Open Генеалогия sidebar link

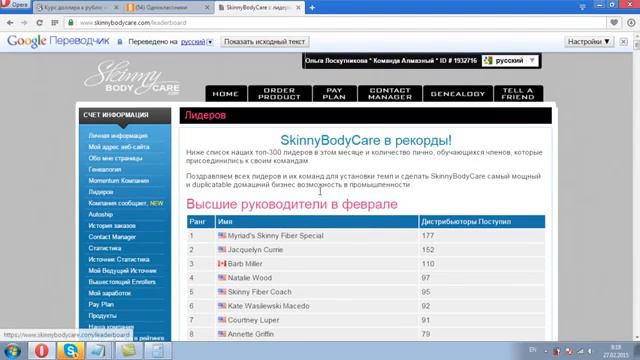pos(105,169)
